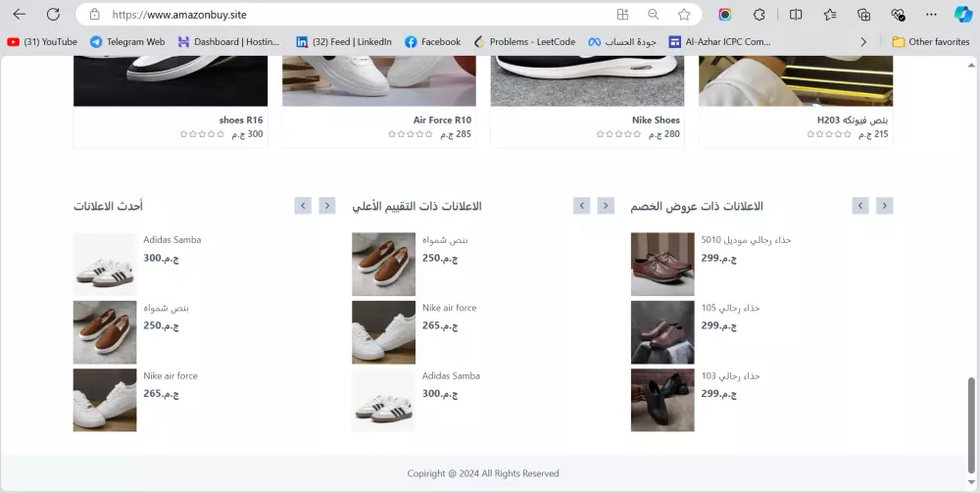Open the apps available icon in address bar
The width and height of the screenshot is (980, 493).
622,15
